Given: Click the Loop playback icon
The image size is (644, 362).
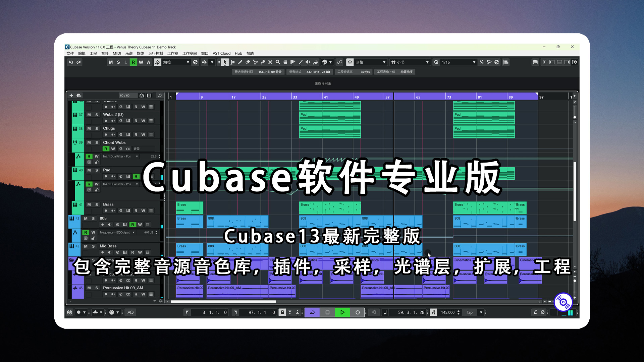Looking at the screenshot, I should coord(312,312).
